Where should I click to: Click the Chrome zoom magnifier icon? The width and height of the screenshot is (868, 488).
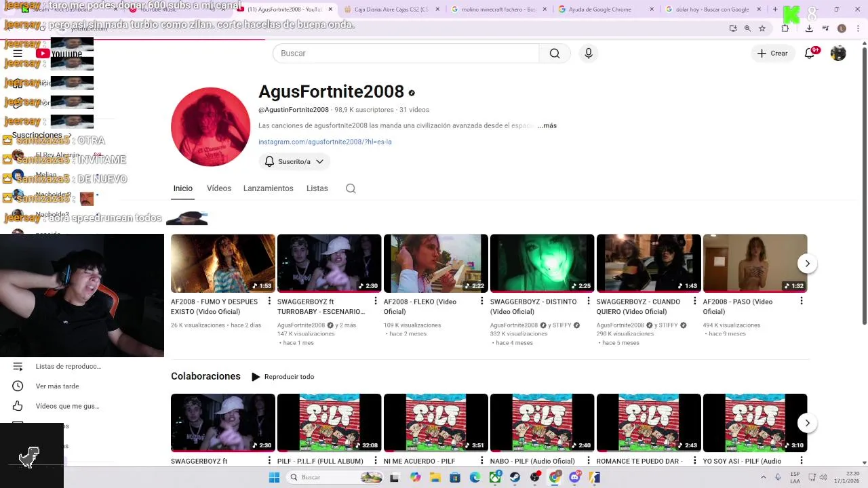point(747,28)
